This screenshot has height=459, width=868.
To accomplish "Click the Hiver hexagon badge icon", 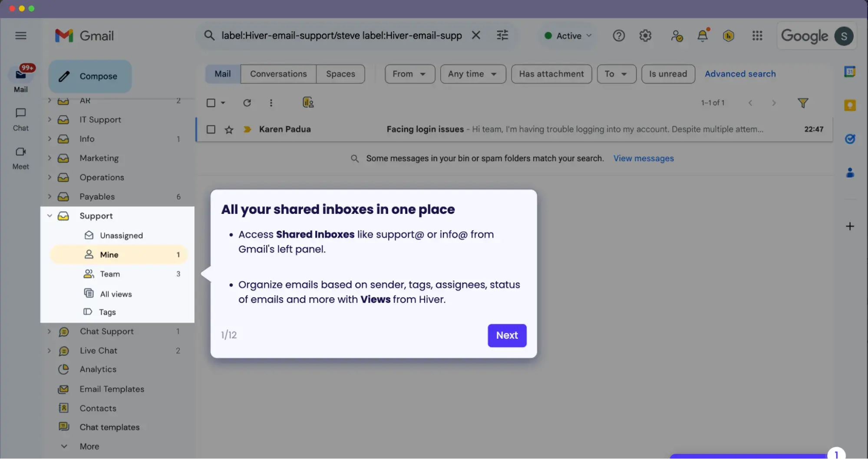I will click(x=729, y=36).
